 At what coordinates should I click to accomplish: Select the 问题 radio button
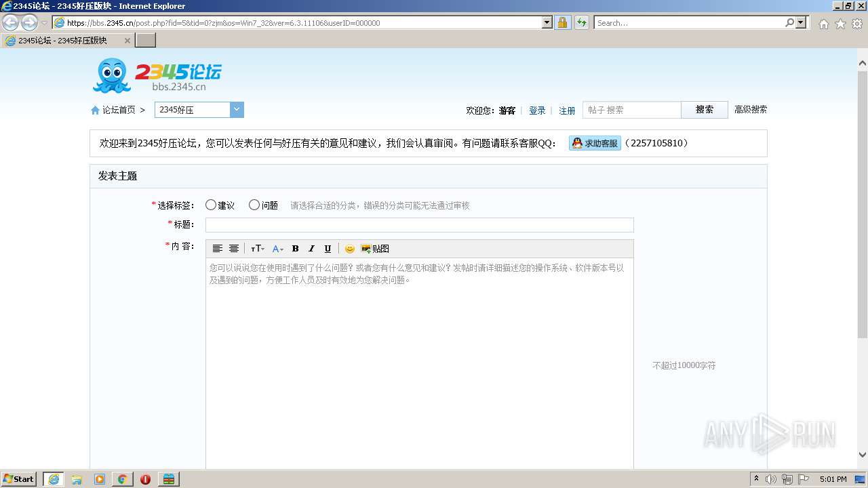(x=254, y=205)
